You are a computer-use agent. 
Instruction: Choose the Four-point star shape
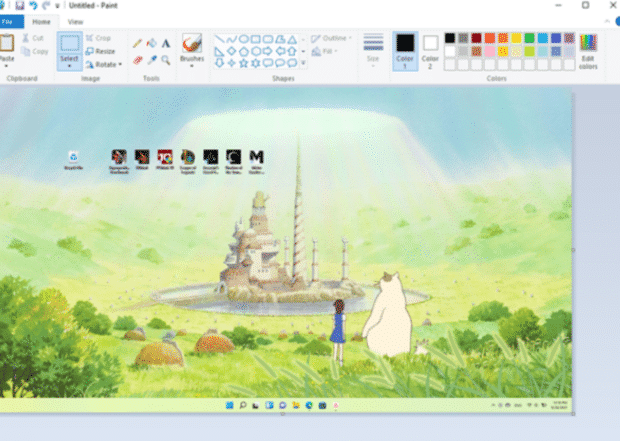232,63
